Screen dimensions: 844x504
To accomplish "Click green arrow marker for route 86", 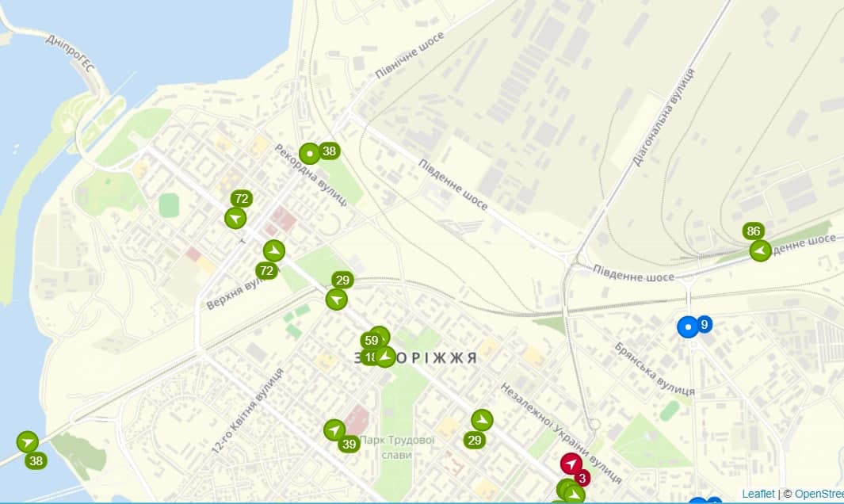I will click(760, 252).
